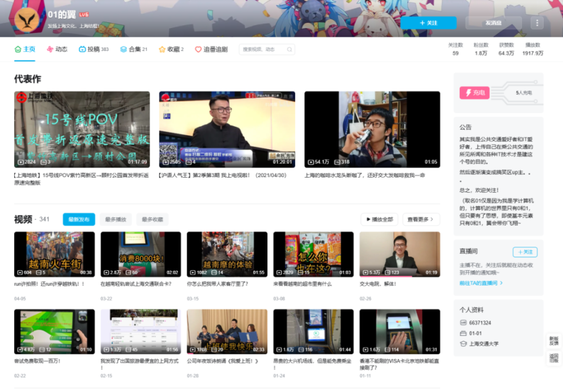
Task: Click the search magnifier icon
Action: (x=290, y=50)
